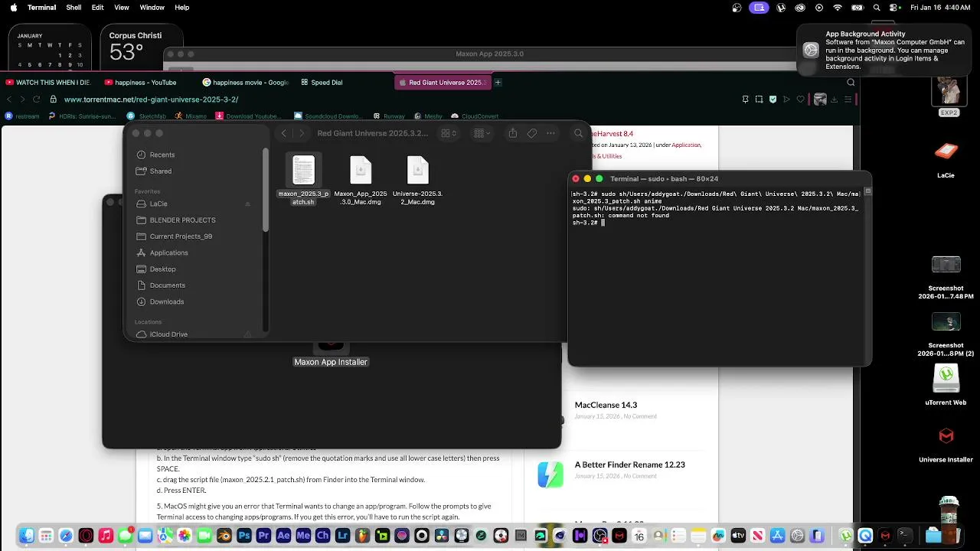Open CloudConvert bookmark
Image resolution: width=980 pixels, height=551 pixels.
tap(475, 116)
